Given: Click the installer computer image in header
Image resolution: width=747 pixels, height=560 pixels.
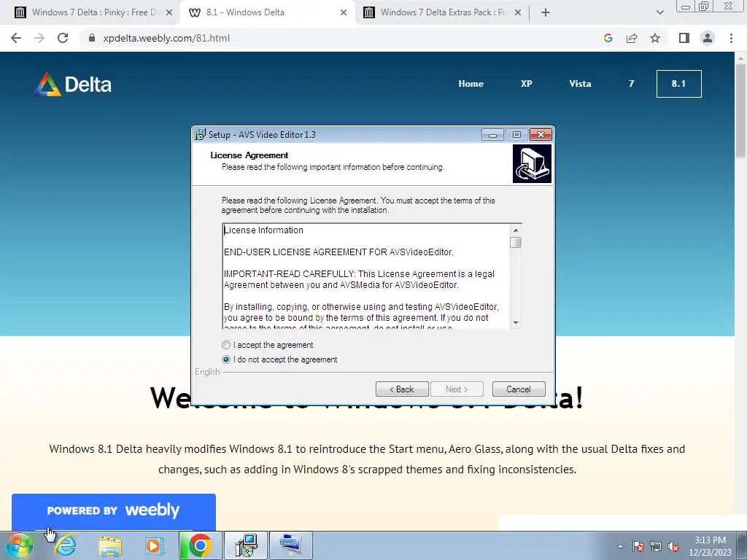Looking at the screenshot, I should pyautogui.click(x=532, y=164).
